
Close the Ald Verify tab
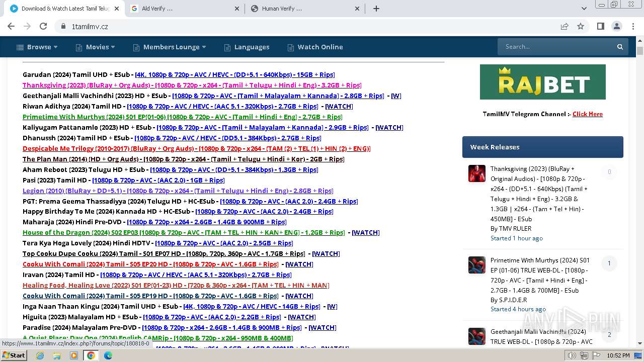pyautogui.click(x=237, y=9)
